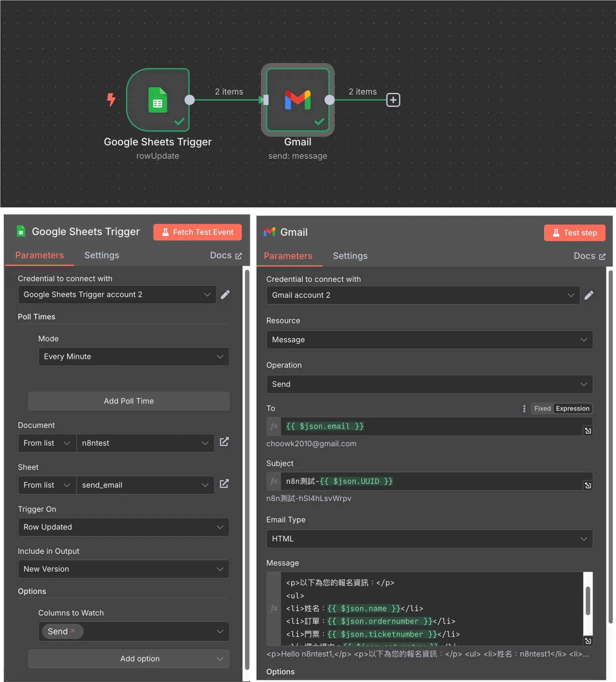Click the red trigger lightning bolt icon

111,100
